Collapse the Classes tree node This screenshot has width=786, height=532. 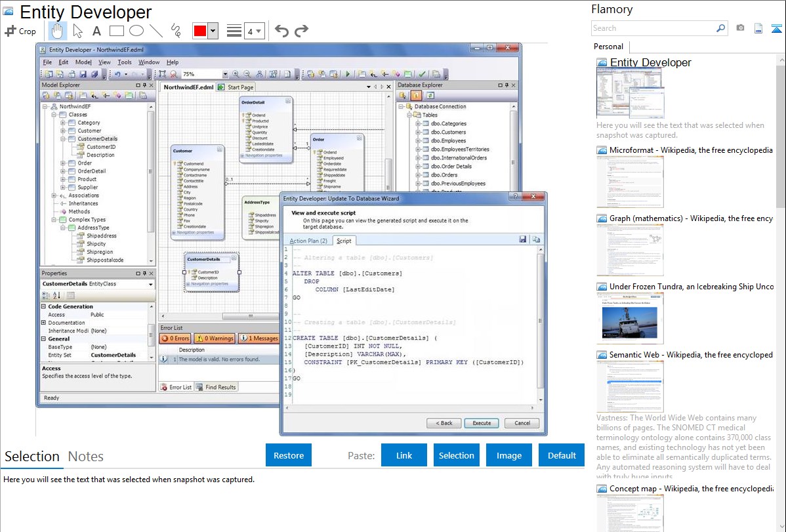[54, 115]
